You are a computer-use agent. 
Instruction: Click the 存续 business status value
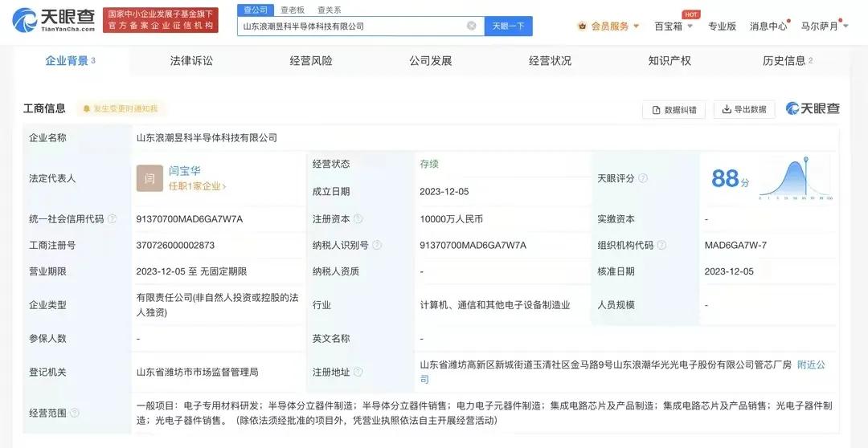point(429,164)
